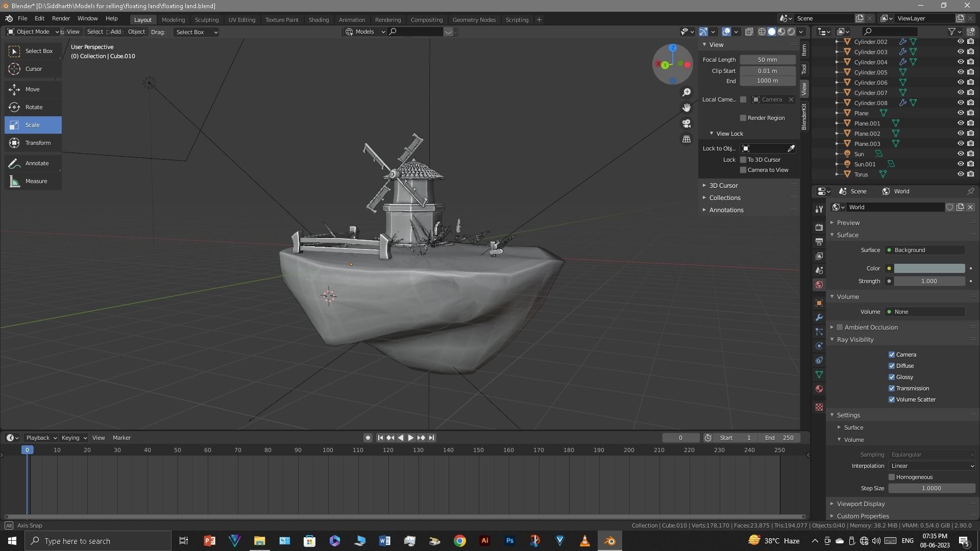Activate the Annotate tool
Viewport: 980px width, 551px height.
point(33,163)
